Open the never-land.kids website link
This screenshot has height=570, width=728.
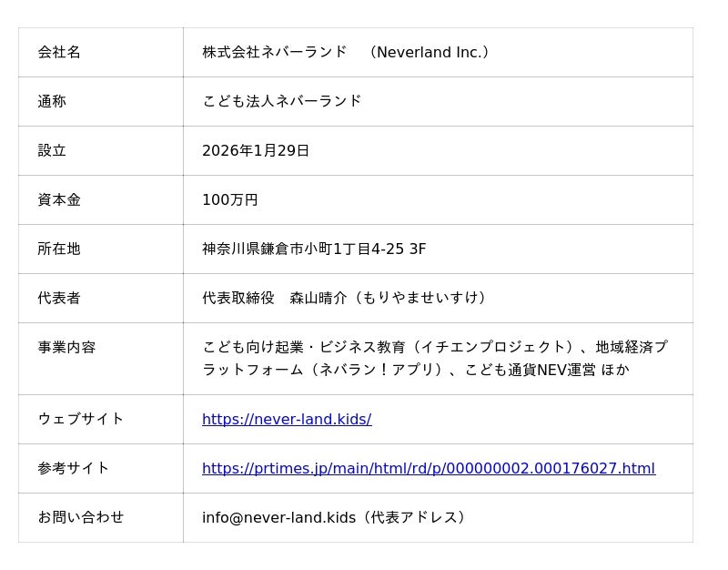coord(287,419)
